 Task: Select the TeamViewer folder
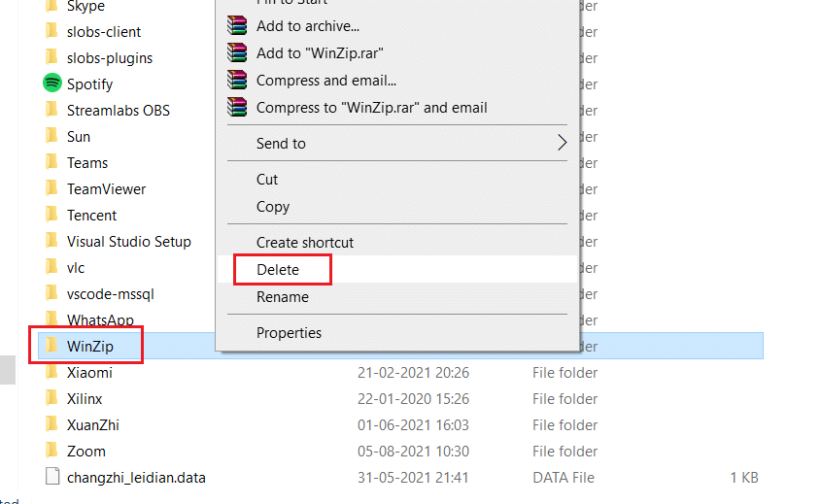pyautogui.click(x=106, y=189)
